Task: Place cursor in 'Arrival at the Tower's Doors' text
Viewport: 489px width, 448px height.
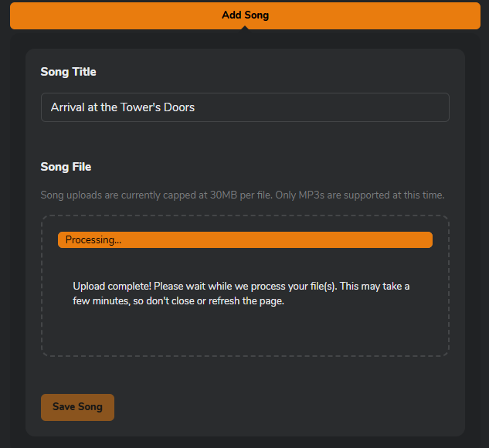Action: [x=122, y=107]
